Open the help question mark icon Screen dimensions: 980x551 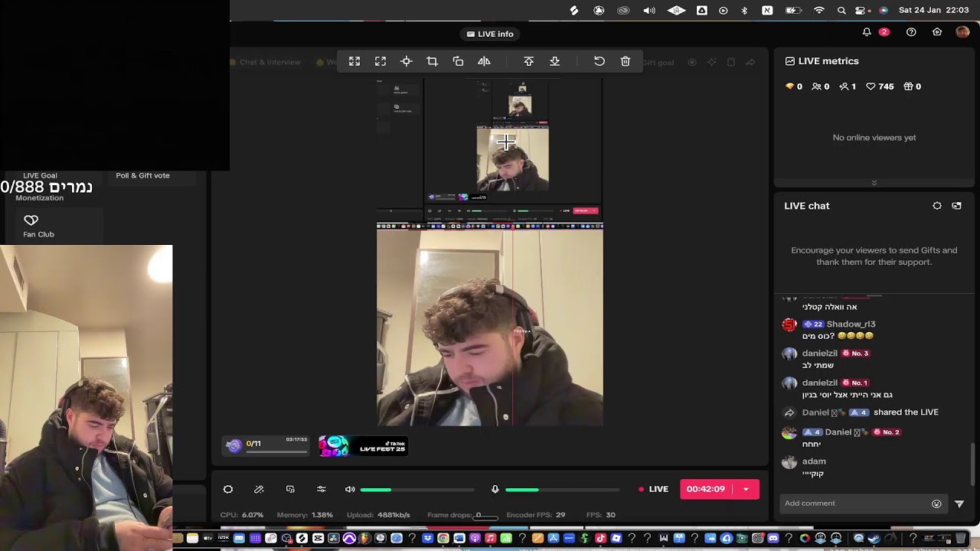[x=911, y=32]
